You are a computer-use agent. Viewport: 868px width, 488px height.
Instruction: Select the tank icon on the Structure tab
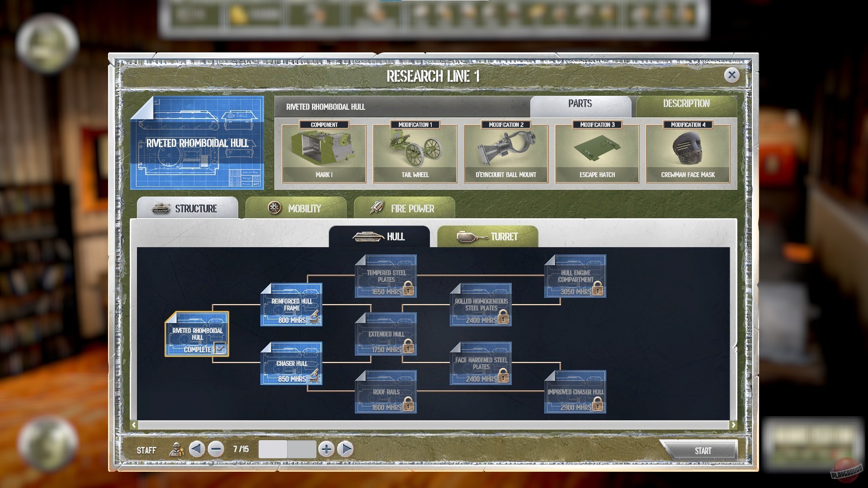160,208
